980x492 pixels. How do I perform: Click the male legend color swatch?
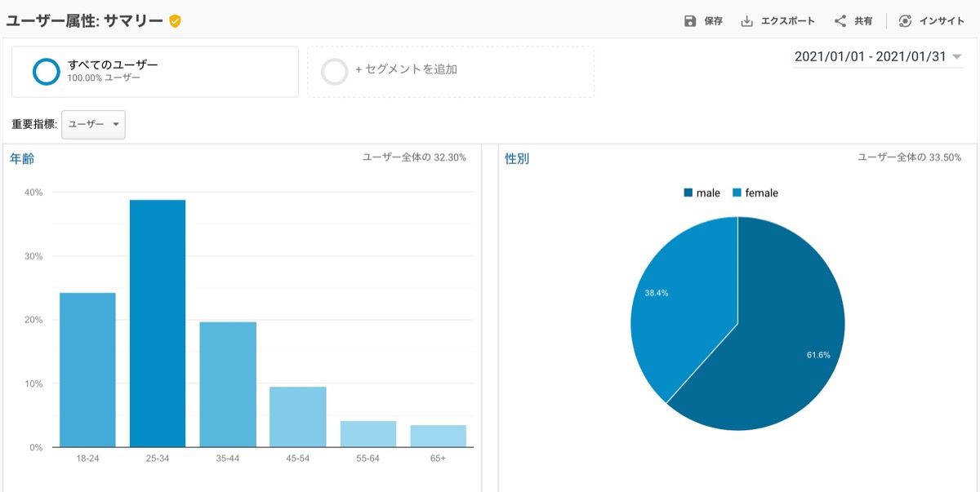688,193
